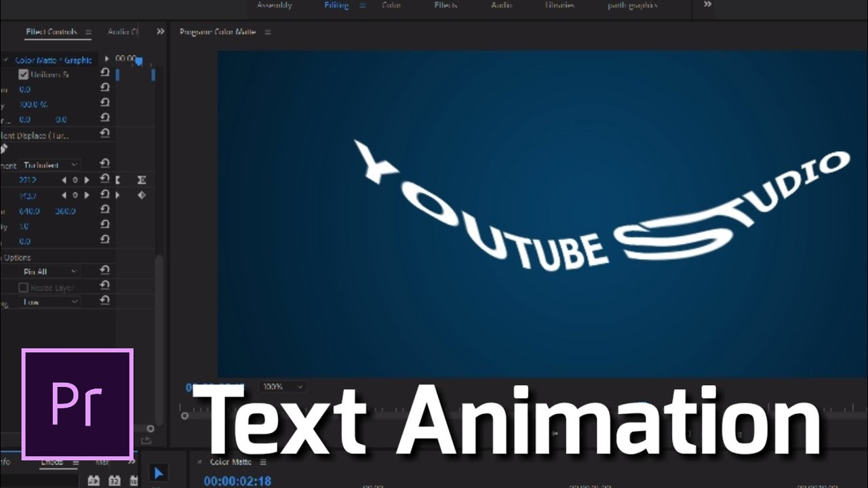868x488 pixels.
Task: Show hidden tabs beside Audio Clip tab
Action: coord(160,31)
